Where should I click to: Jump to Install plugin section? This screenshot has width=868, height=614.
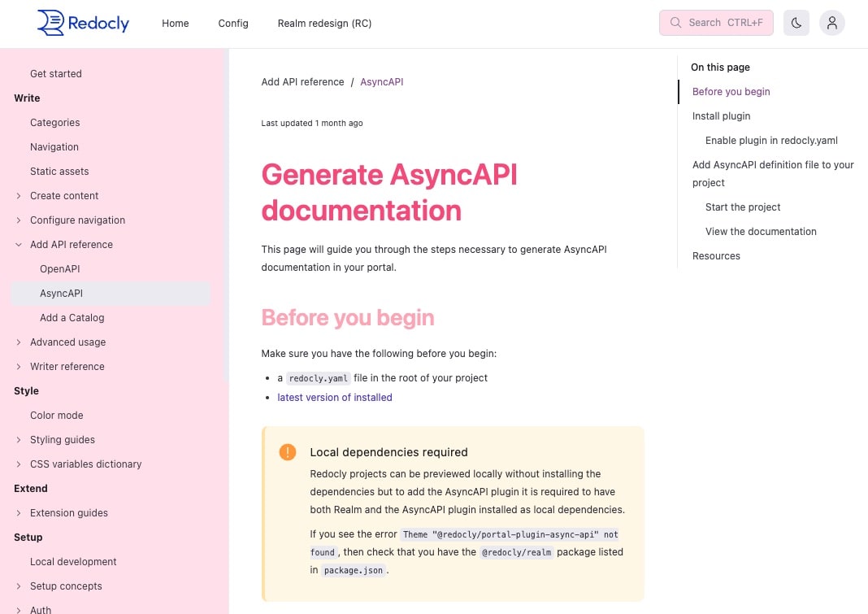pyautogui.click(x=722, y=115)
